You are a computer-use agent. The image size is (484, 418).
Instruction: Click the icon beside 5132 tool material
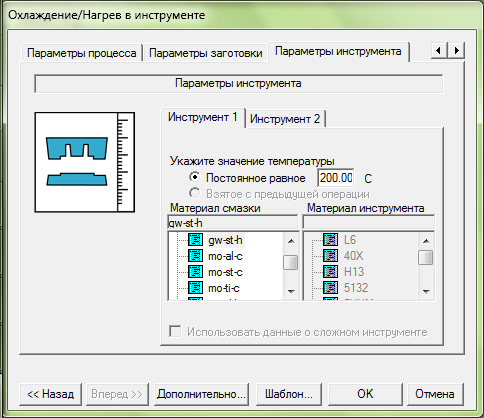(330, 288)
